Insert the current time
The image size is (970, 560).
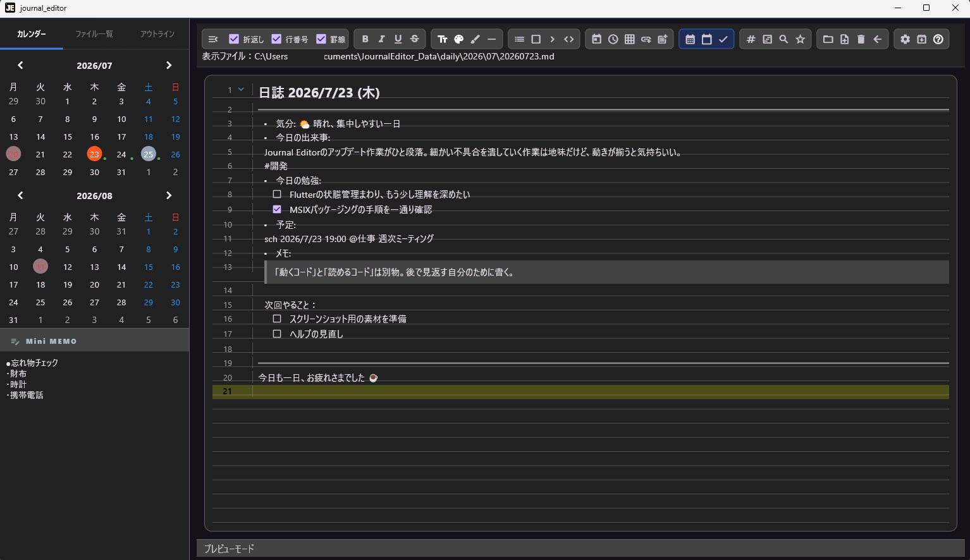pos(613,39)
